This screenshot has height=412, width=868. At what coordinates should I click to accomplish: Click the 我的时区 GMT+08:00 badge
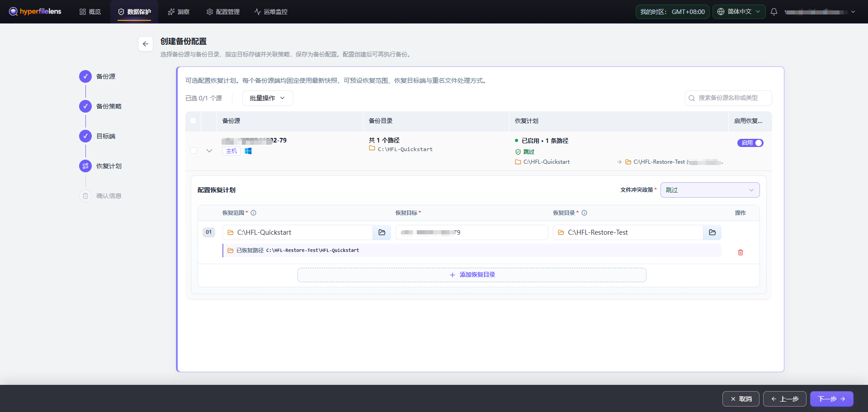coord(672,12)
